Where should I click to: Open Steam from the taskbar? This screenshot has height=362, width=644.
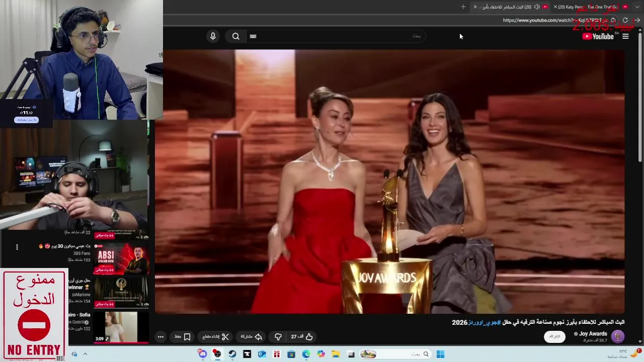pyautogui.click(x=232, y=354)
